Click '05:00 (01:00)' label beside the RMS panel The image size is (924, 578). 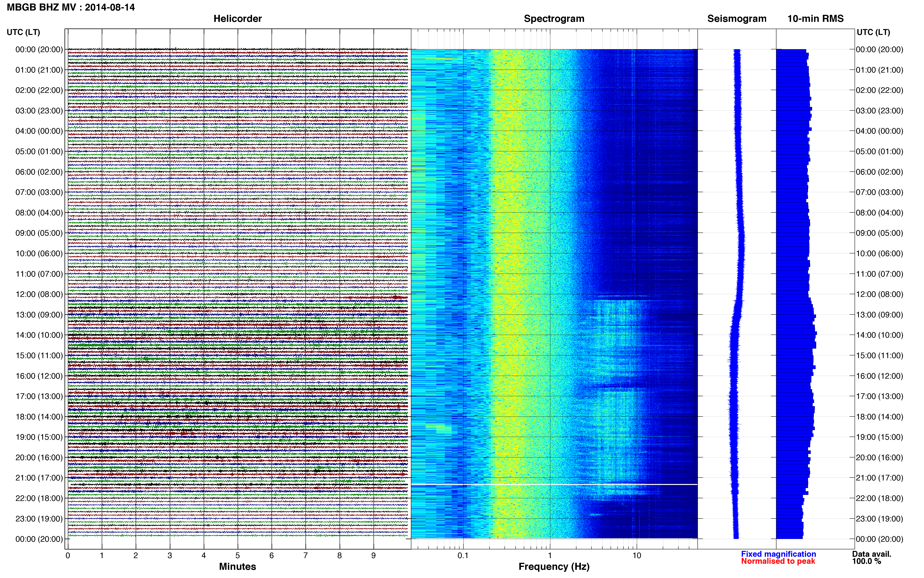(880, 151)
